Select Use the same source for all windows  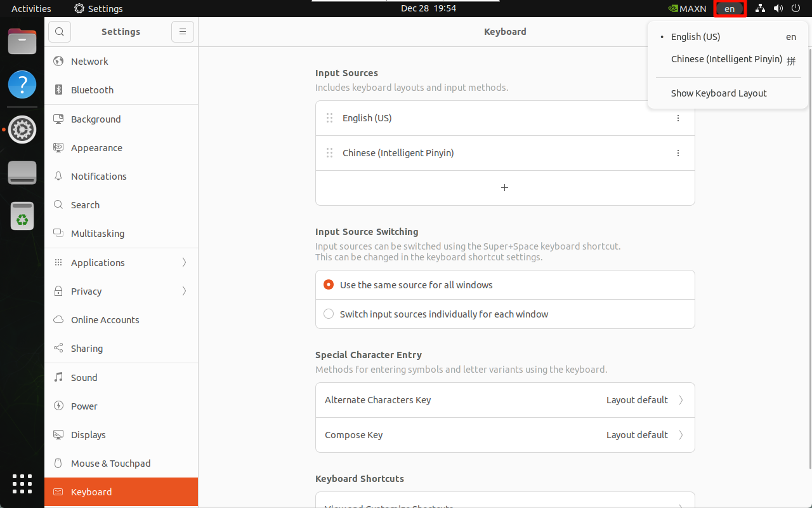[x=505, y=285]
